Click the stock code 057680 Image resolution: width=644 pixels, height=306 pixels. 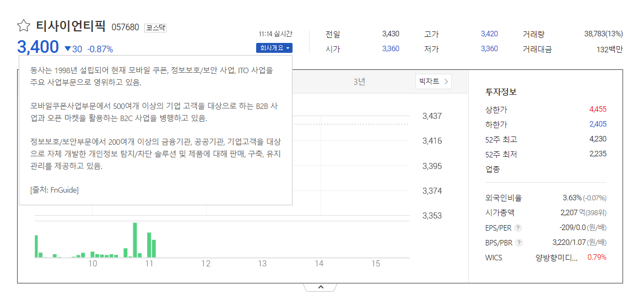[x=125, y=28]
